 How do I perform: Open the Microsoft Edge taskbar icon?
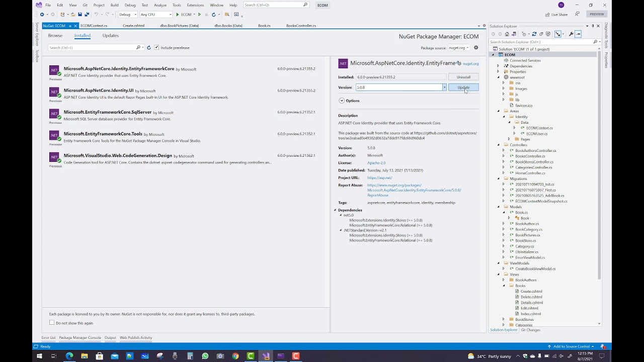[69, 356]
